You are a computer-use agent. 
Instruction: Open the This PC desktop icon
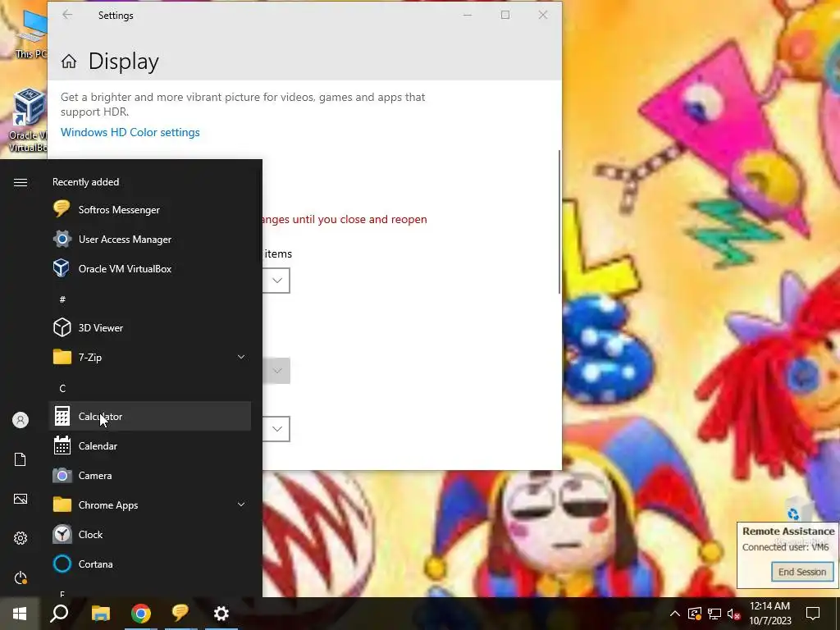(30, 33)
